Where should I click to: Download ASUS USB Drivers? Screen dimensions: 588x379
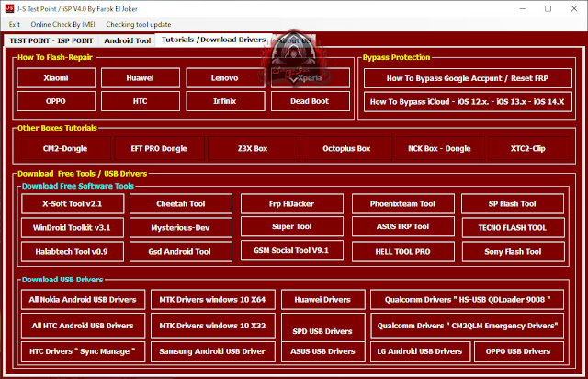[322, 351]
